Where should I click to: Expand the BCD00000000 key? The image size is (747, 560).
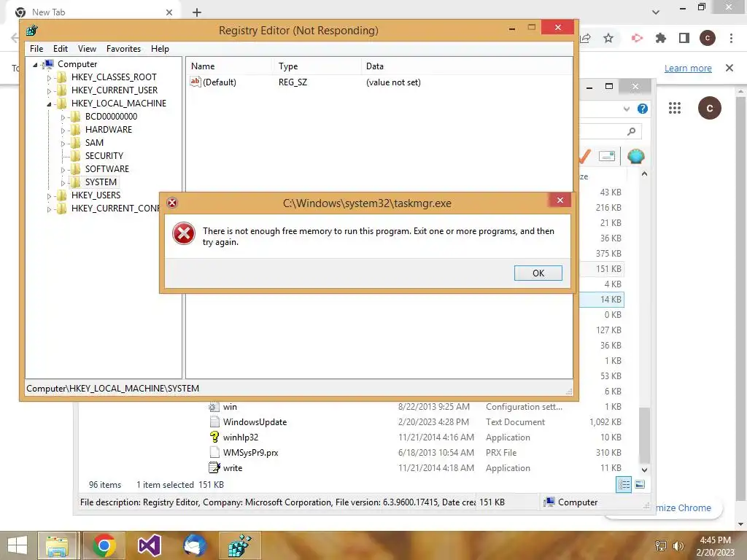pyautogui.click(x=63, y=117)
